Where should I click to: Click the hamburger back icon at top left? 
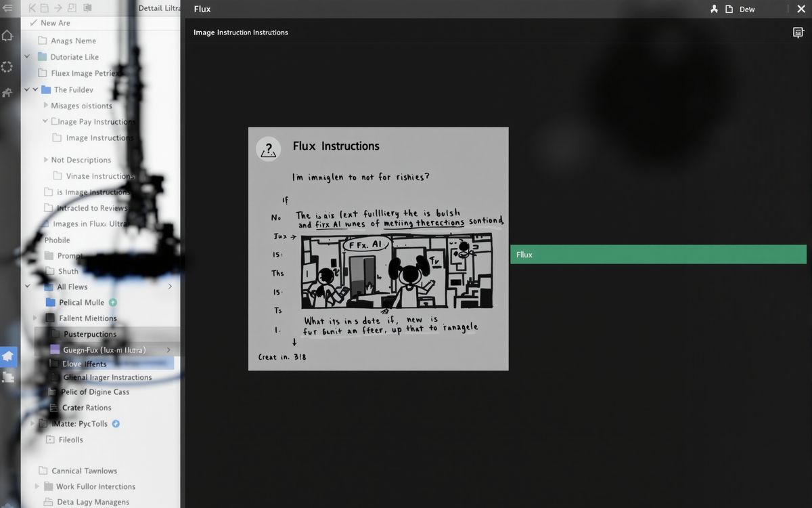(x=7, y=8)
